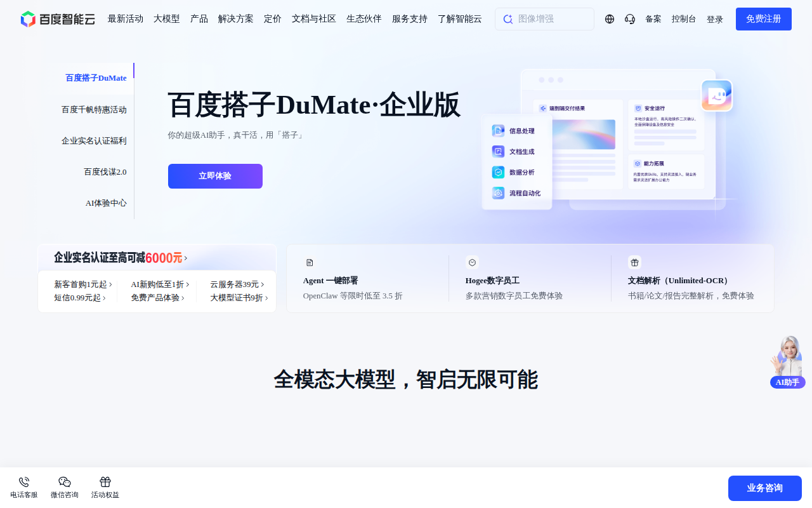Screen dimensions: 812x508
Task: Expand the 文档与社区 menu
Action: click(314, 19)
